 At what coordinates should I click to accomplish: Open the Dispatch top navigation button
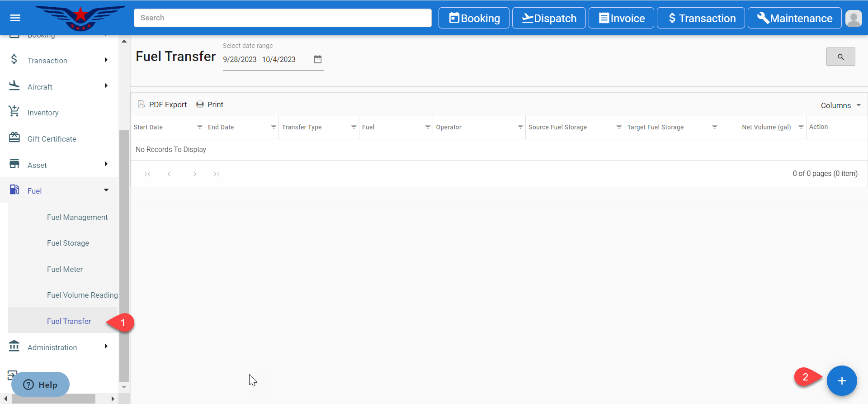[x=549, y=18]
